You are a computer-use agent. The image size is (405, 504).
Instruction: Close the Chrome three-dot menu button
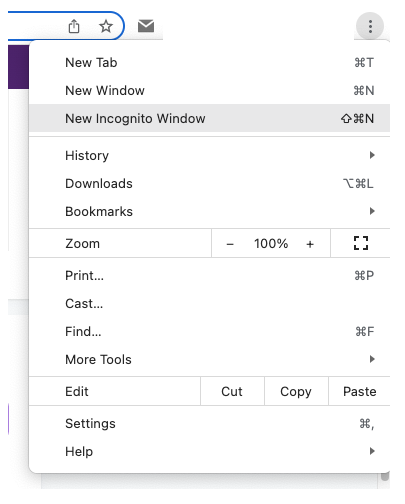pyautogui.click(x=370, y=26)
